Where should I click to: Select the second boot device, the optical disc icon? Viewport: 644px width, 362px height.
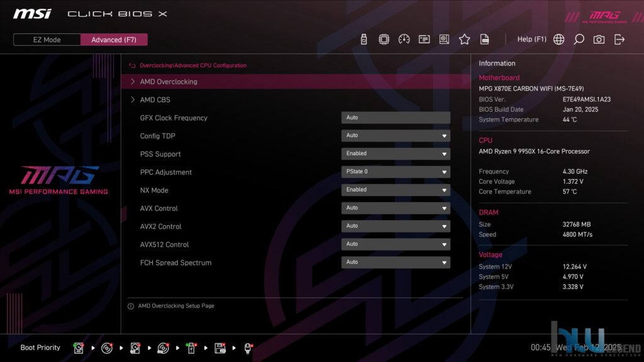[x=107, y=348]
